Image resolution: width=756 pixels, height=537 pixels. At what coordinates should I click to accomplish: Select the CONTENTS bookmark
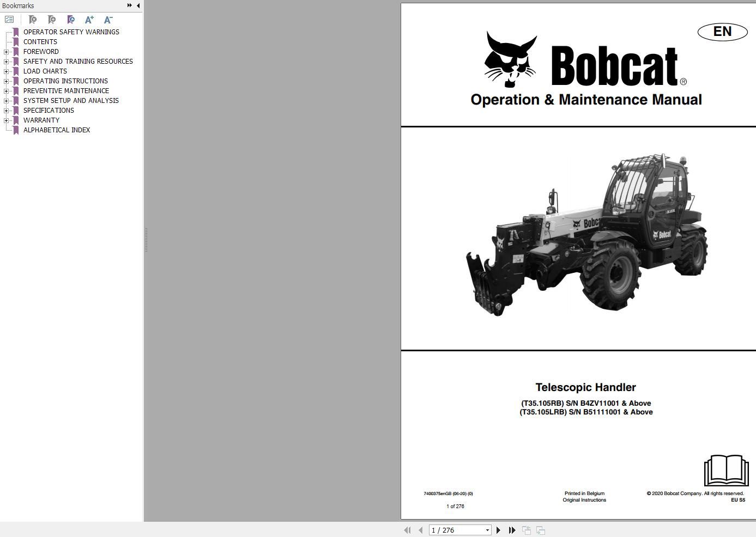[x=40, y=41]
